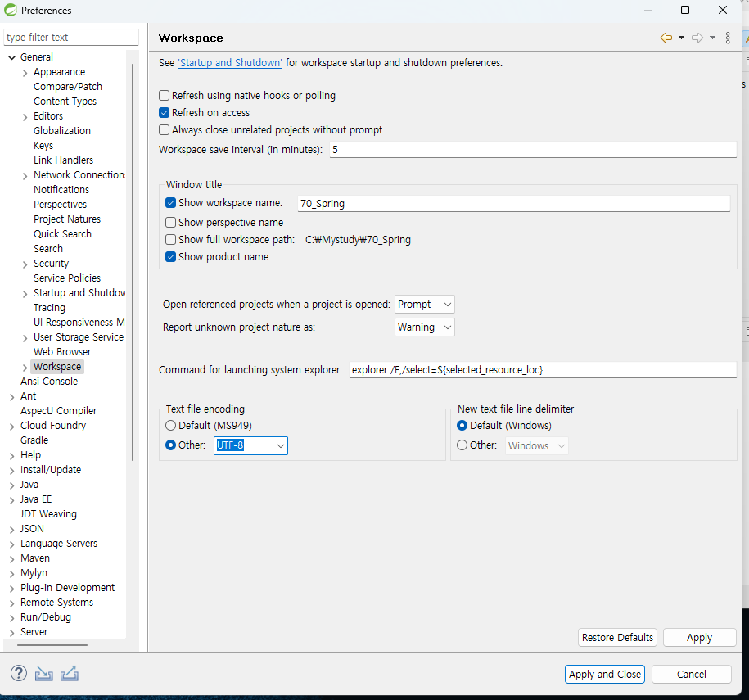The height and width of the screenshot is (700, 749).
Task: Click the system explorer command field
Action: pyautogui.click(x=543, y=370)
